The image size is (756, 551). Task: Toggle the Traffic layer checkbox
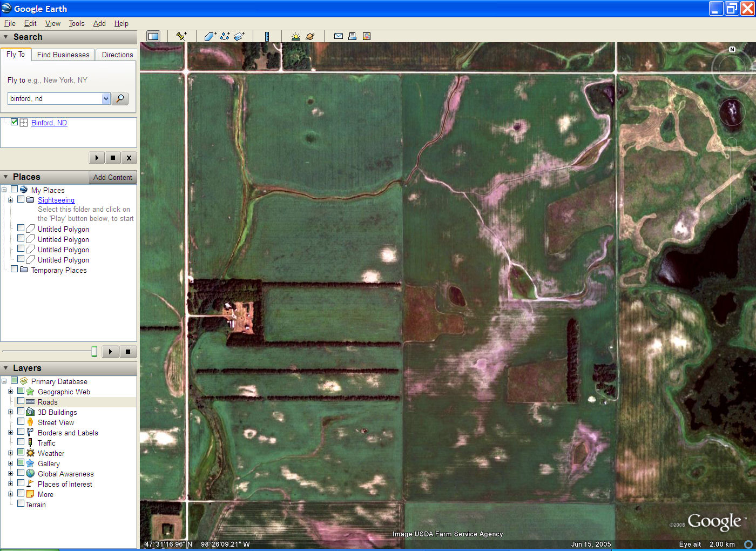[x=21, y=442]
